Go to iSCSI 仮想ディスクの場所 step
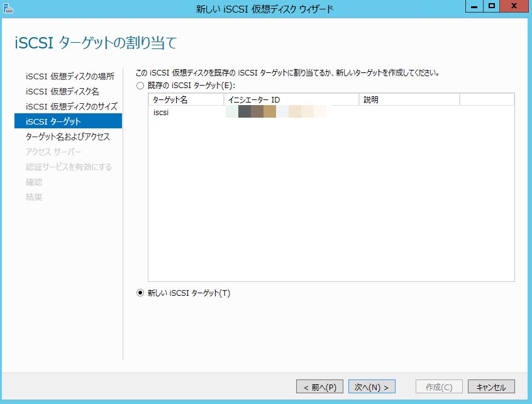 pos(70,76)
